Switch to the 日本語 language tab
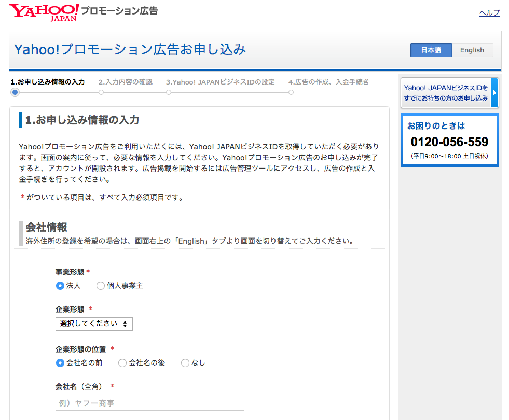The width and height of the screenshot is (509, 420). (431, 50)
